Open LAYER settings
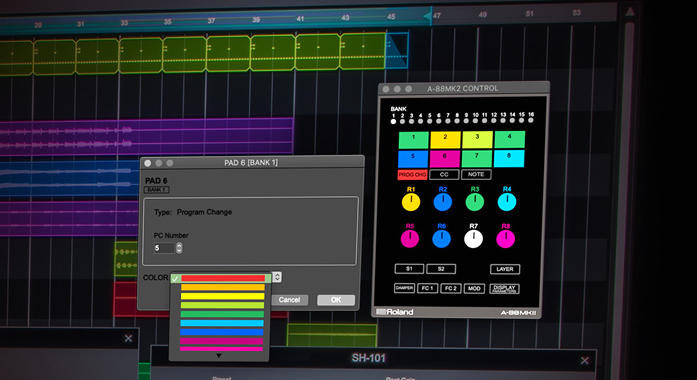Viewport: 697px width, 380px height. click(x=505, y=269)
